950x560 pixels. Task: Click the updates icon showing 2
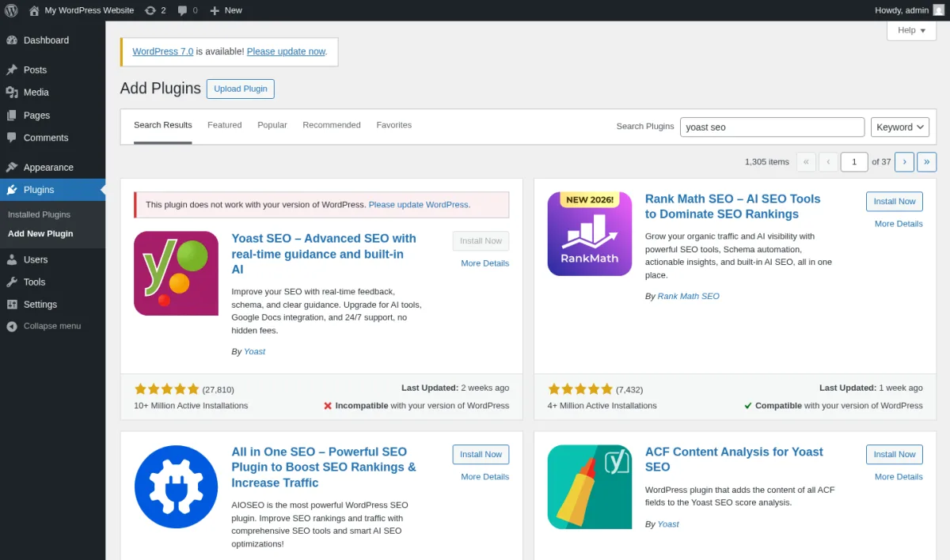coord(150,10)
